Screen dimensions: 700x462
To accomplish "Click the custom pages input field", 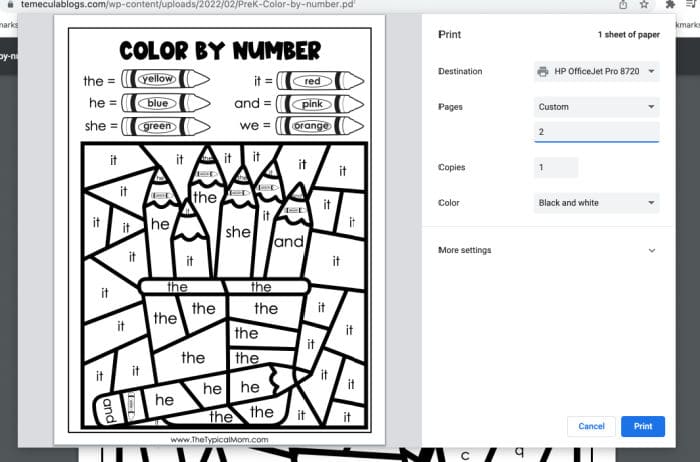I will click(596, 132).
